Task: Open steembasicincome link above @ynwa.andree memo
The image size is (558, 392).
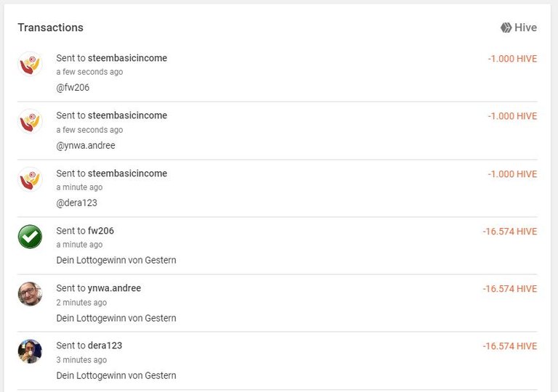Action: click(x=127, y=115)
